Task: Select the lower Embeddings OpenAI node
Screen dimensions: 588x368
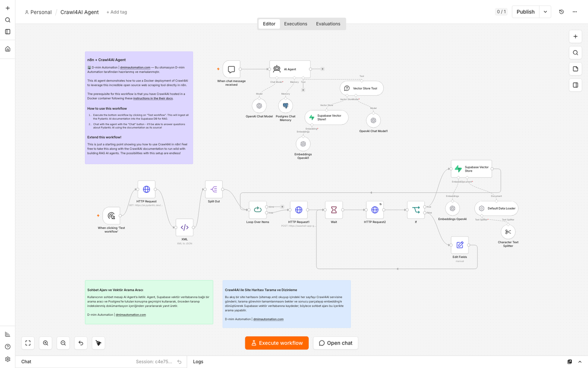Action: point(452,209)
